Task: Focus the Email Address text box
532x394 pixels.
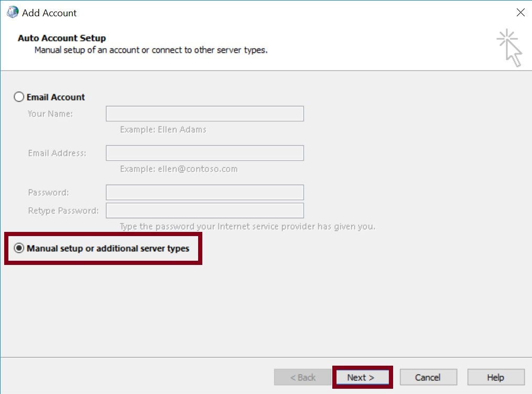Action: coord(204,153)
